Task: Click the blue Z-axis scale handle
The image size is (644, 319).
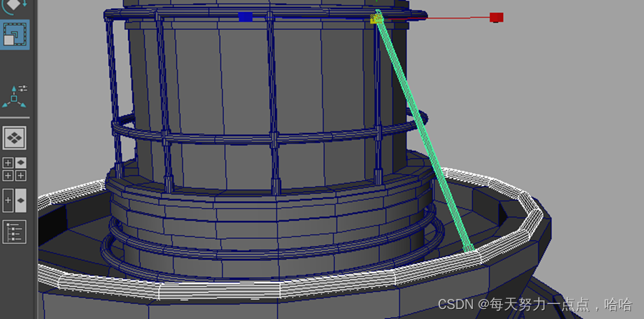Action: click(x=245, y=17)
